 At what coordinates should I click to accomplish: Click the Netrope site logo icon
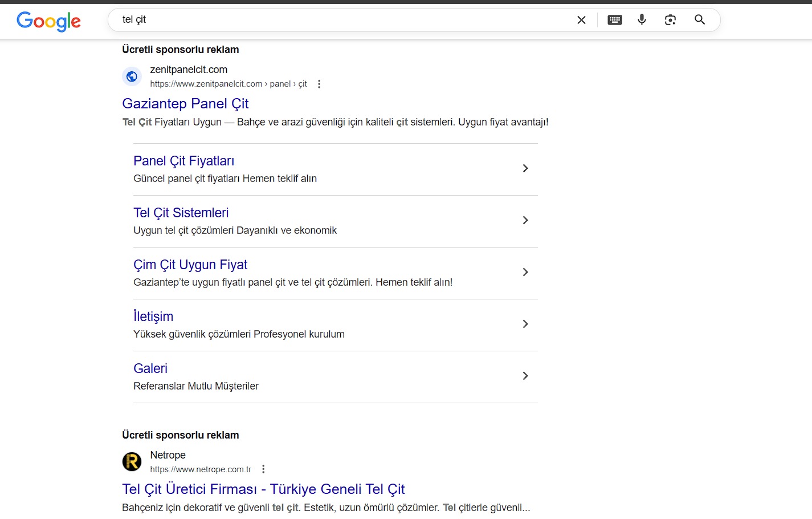pyautogui.click(x=132, y=461)
